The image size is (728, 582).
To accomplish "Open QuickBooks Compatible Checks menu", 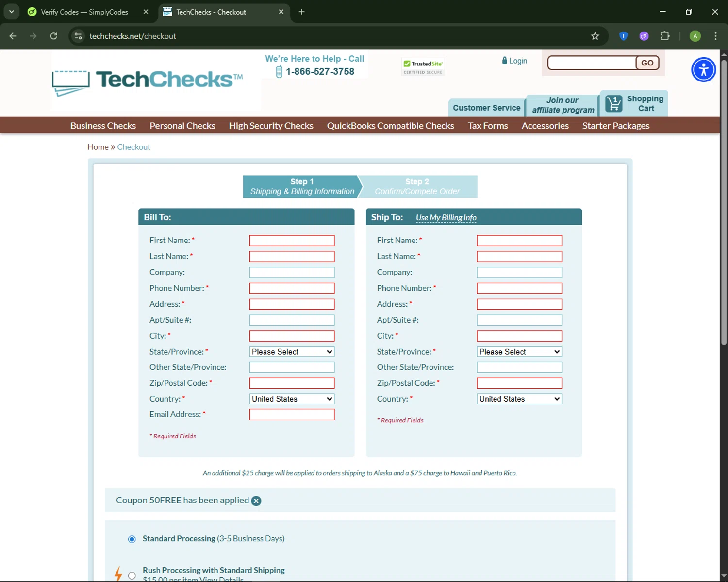I will click(x=391, y=126).
